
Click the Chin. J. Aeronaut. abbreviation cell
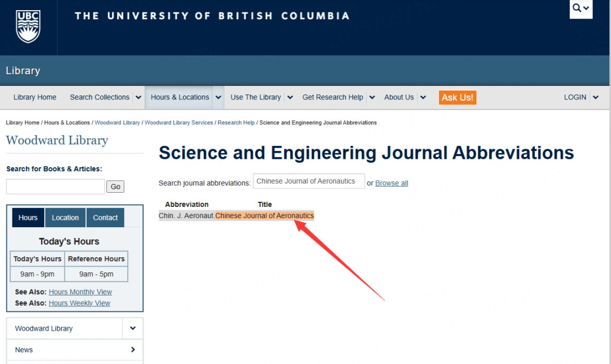coord(187,216)
